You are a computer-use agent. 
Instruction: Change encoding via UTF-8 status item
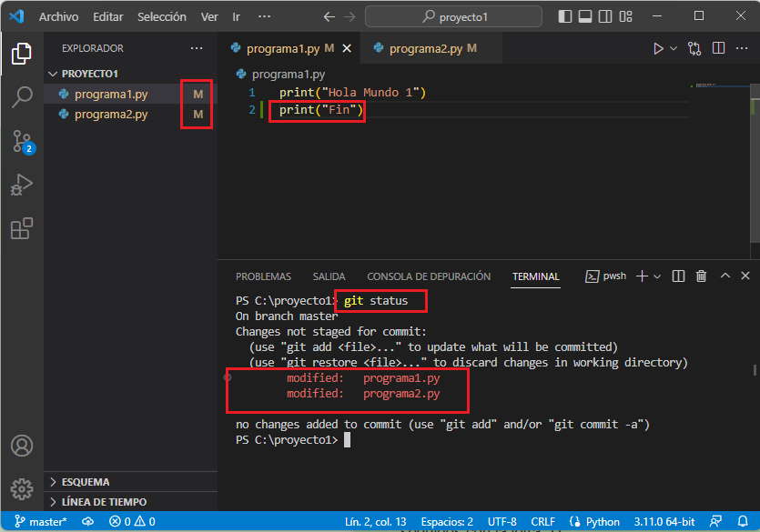(502, 522)
